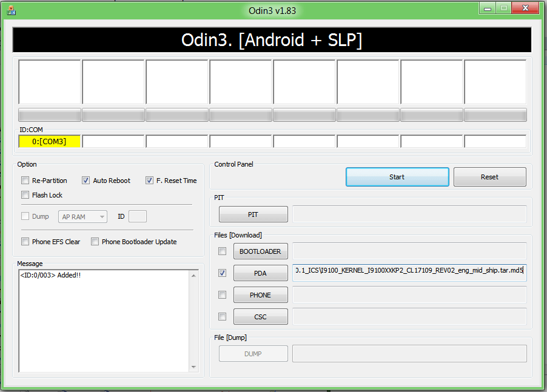Close the Odin3 window

click(x=525, y=8)
